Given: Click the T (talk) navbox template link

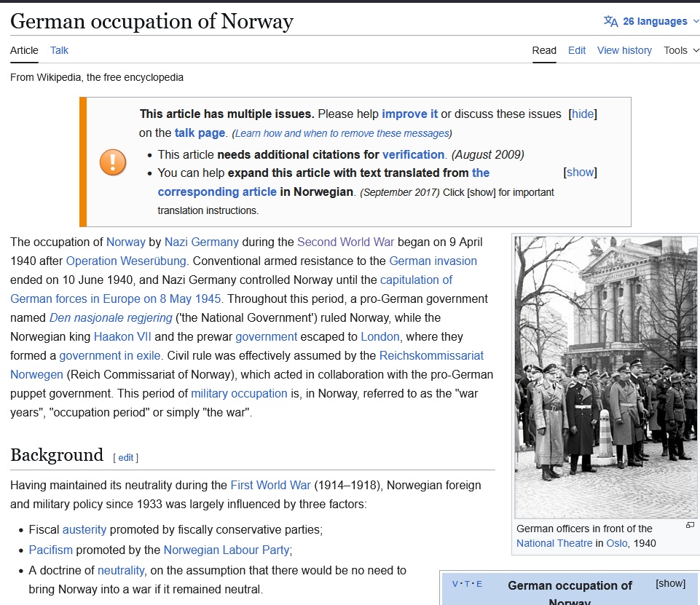Looking at the screenshot, I should coord(467,584).
